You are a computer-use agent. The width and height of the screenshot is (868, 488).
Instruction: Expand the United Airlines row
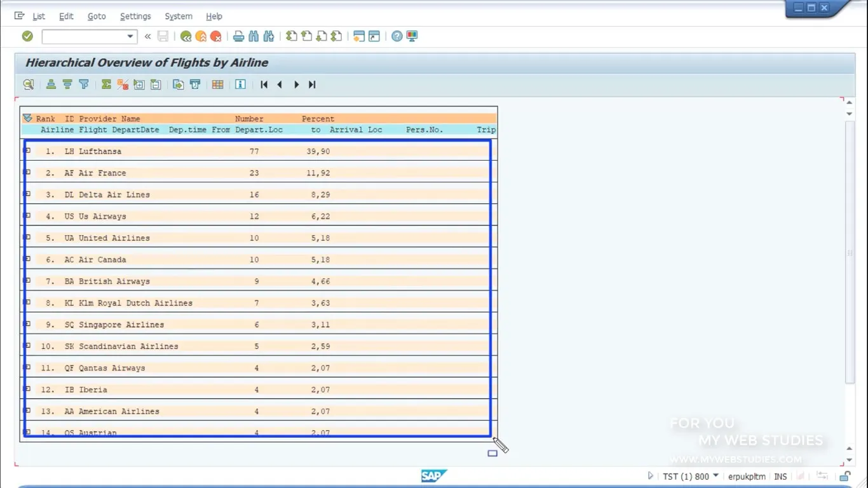[27, 237]
